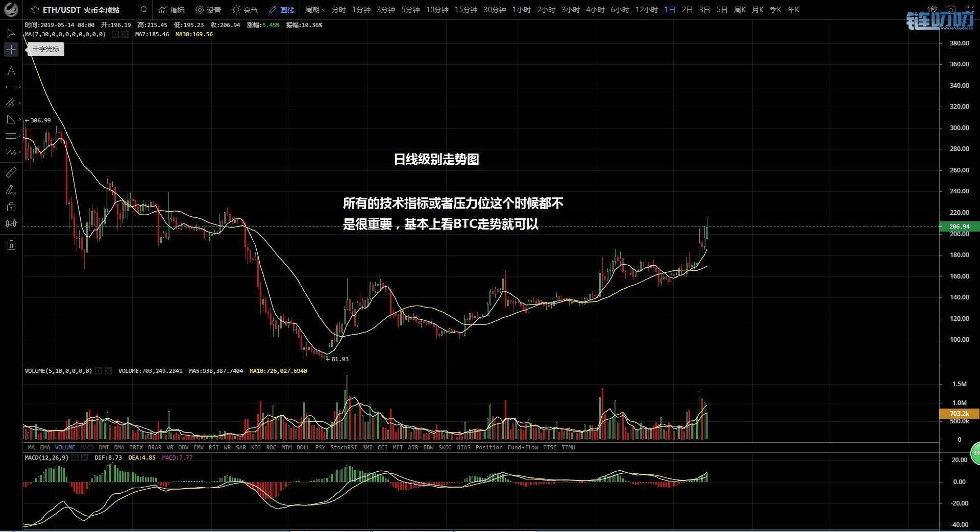Select the 年K yearly timeframe
The height and width of the screenshot is (532, 980).
click(793, 10)
